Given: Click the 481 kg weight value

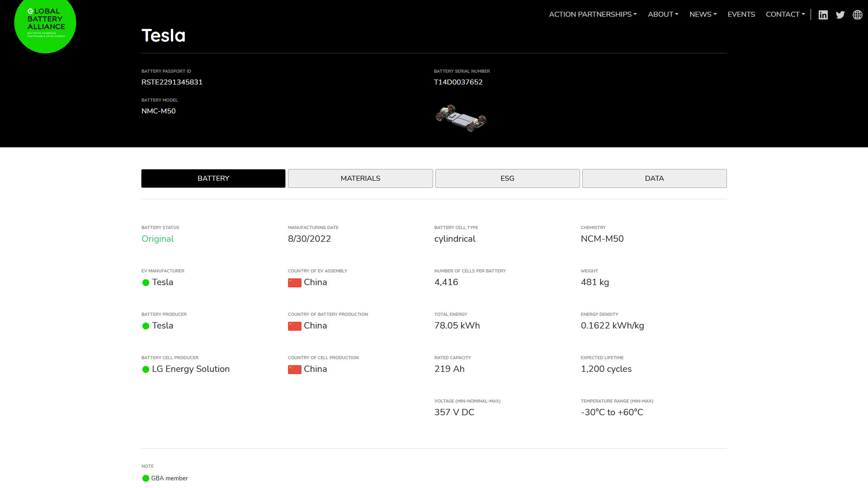Looking at the screenshot, I should [x=595, y=282].
